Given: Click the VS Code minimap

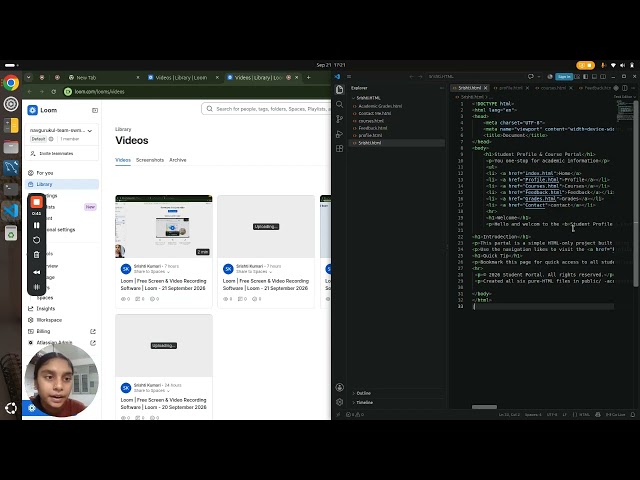Looking at the screenshot, I should 624,110.
